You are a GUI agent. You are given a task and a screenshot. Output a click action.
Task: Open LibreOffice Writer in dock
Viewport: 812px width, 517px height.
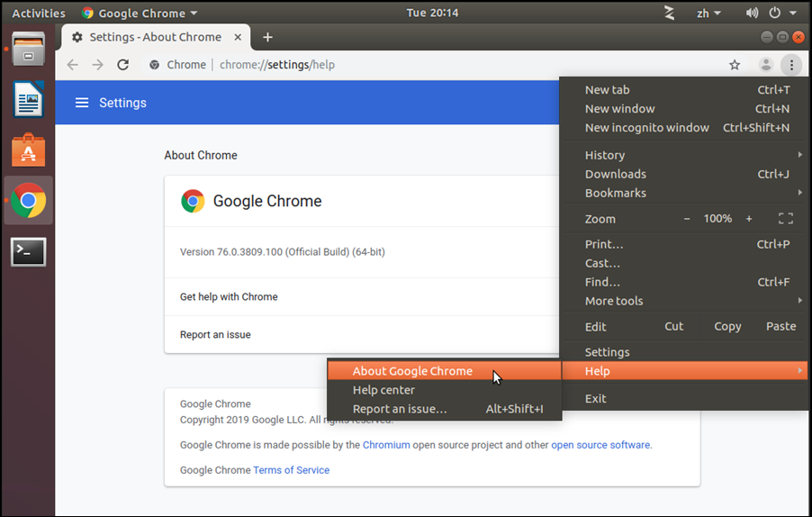coord(28,99)
